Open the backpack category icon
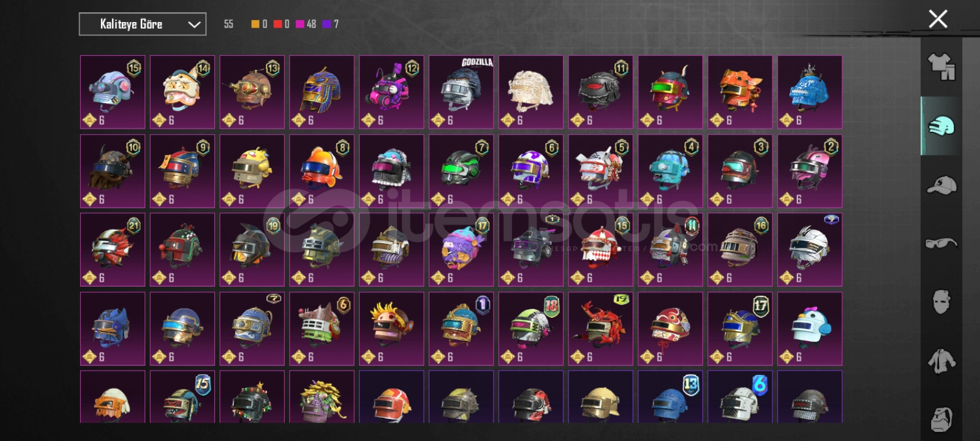The width and height of the screenshot is (980, 441). coord(941,419)
